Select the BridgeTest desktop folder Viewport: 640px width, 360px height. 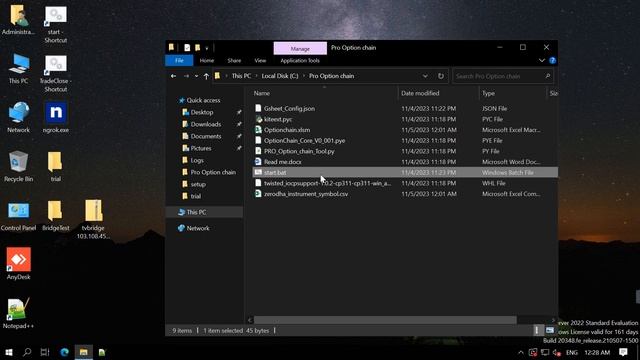coord(56,216)
